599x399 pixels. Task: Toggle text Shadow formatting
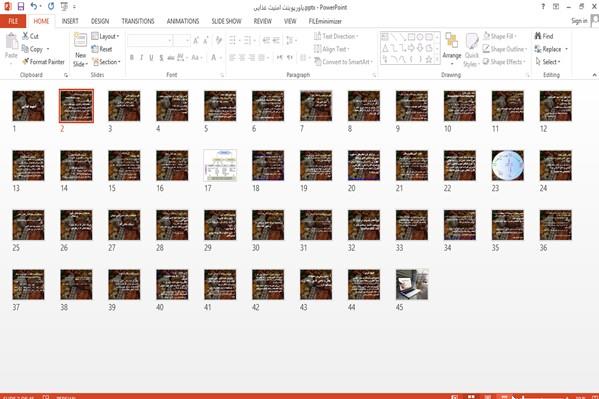point(161,58)
